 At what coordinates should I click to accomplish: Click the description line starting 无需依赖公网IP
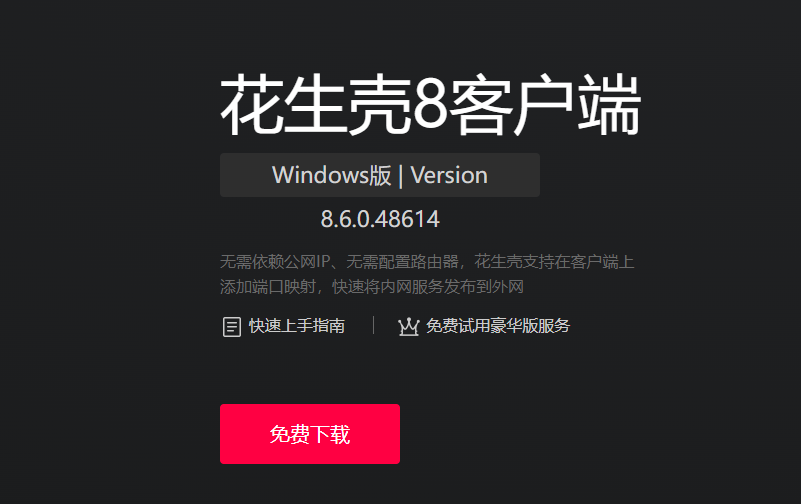pos(427,262)
